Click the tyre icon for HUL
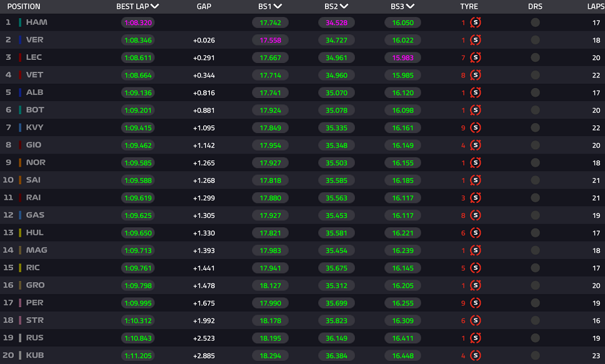Image resolution: width=605 pixels, height=364 pixels. (x=475, y=232)
